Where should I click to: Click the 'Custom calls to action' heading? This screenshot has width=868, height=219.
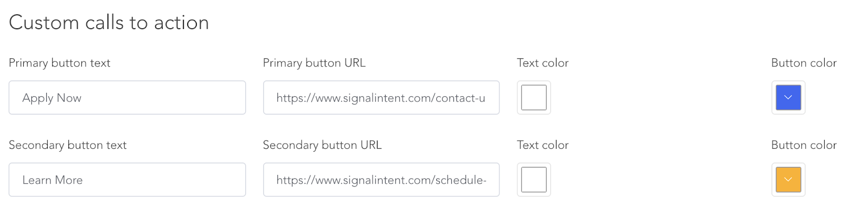[x=108, y=23]
